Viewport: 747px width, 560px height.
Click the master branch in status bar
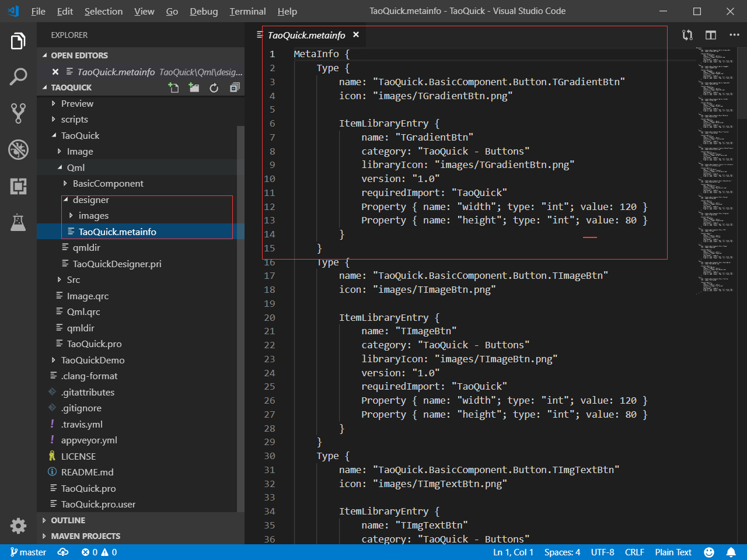(28, 552)
